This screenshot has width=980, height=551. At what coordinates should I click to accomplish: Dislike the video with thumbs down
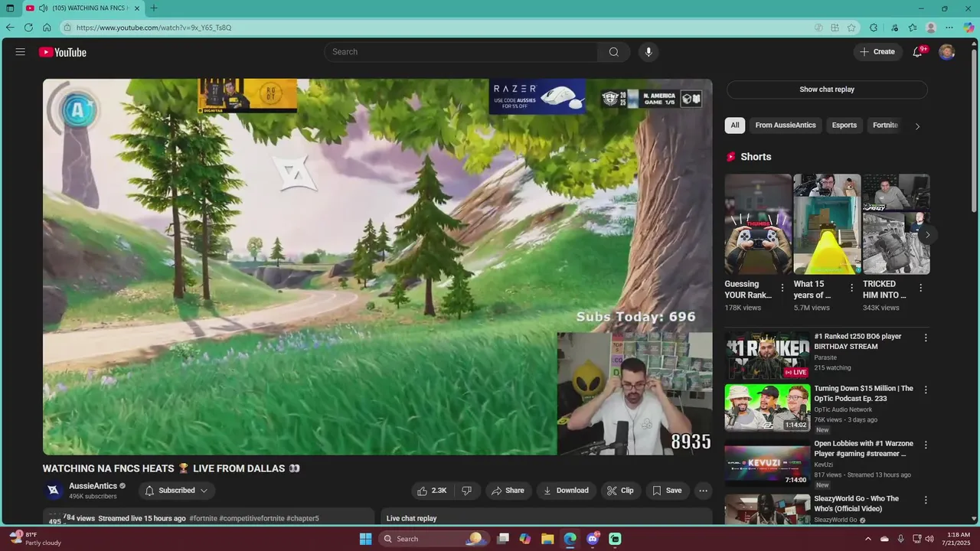466,491
